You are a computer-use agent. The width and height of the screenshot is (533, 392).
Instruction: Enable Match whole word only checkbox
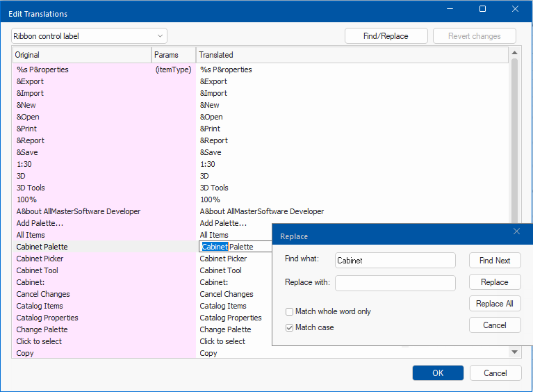tap(289, 312)
